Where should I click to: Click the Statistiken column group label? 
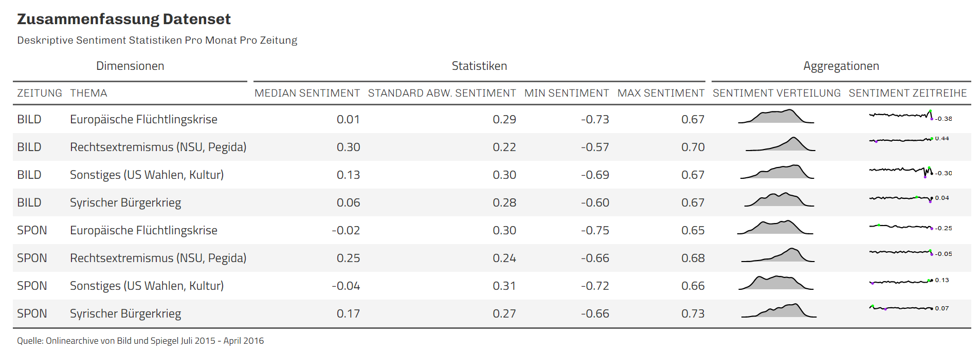click(x=479, y=66)
